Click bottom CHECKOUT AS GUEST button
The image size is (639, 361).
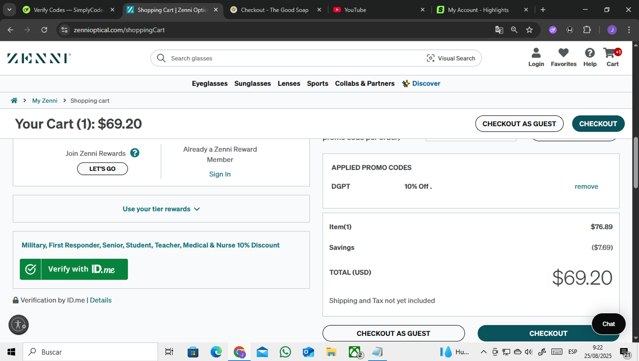393,333
